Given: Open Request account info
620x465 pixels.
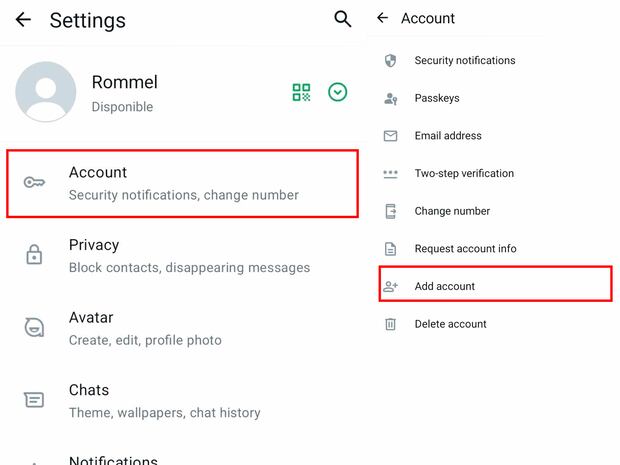Looking at the screenshot, I should [465, 248].
